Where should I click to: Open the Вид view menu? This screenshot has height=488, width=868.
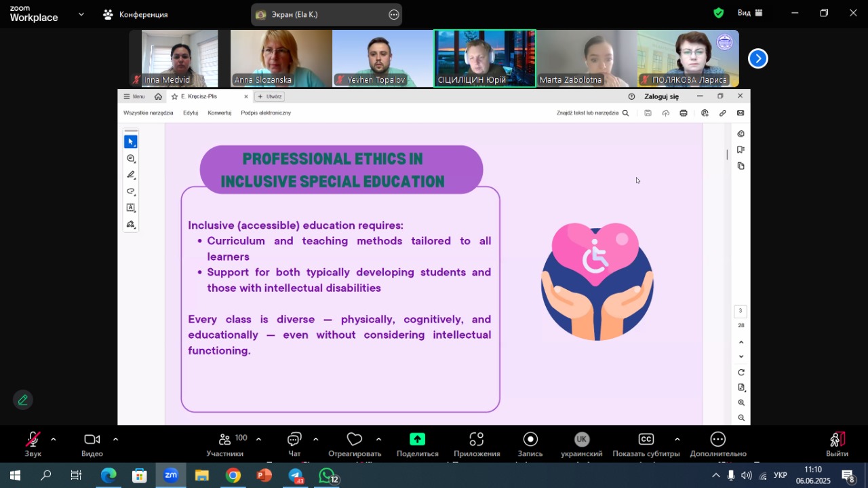pyautogui.click(x=749, y=13)
